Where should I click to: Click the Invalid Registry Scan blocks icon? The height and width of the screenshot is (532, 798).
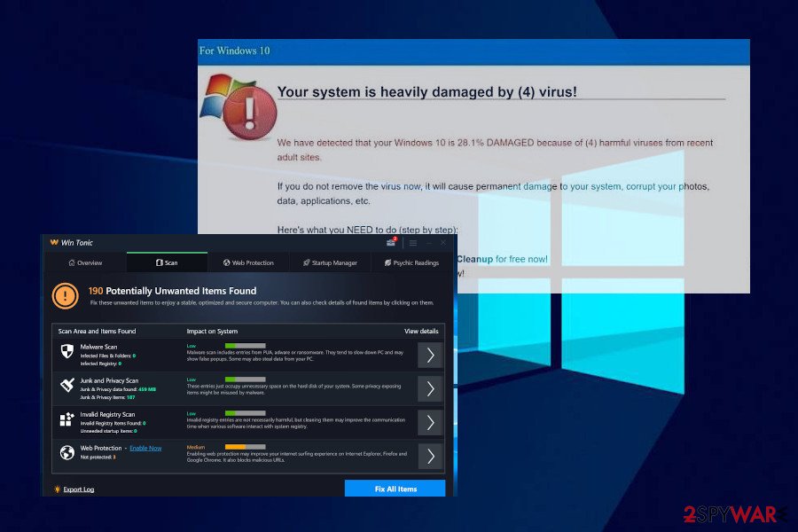click(x=66, y=419)
